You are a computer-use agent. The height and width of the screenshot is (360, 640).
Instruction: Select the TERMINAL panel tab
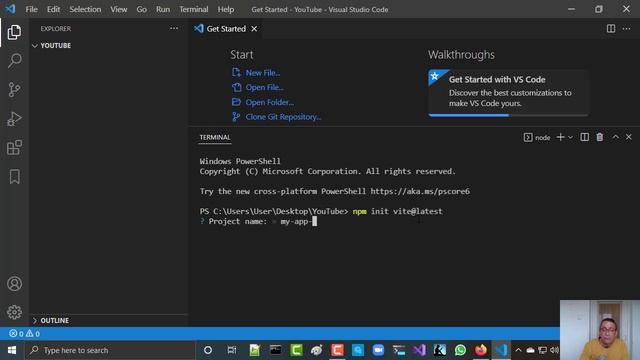click(x=215, y=138)
